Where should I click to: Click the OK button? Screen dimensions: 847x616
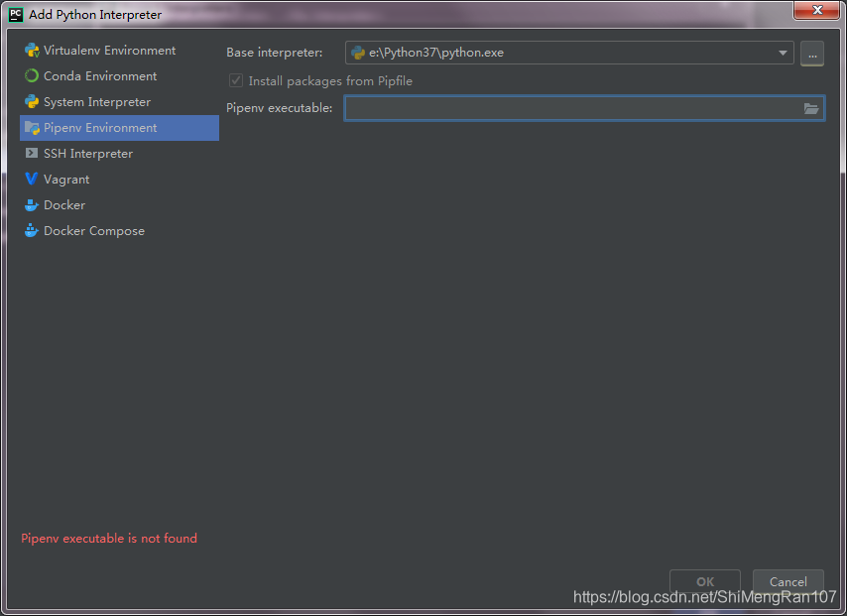[705, 581]
